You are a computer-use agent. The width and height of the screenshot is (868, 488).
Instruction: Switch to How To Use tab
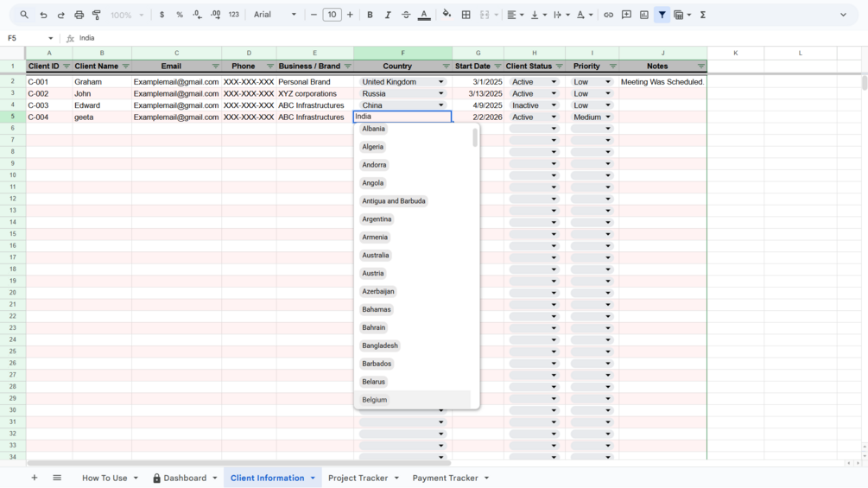pyautogui.click(x=105, y=478)
